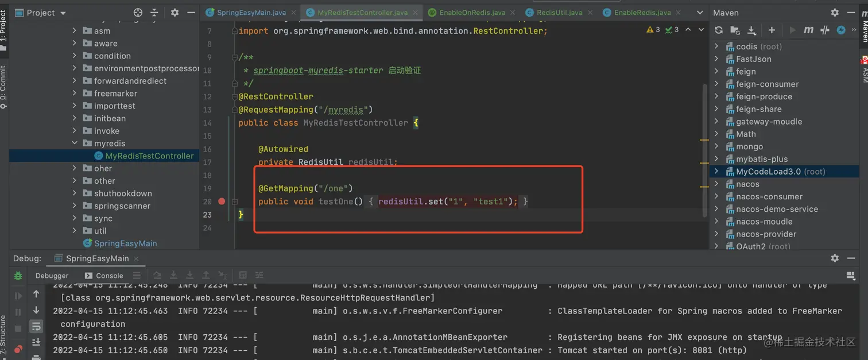Click Maven Download Sources icon

click(x=751, y=30)
